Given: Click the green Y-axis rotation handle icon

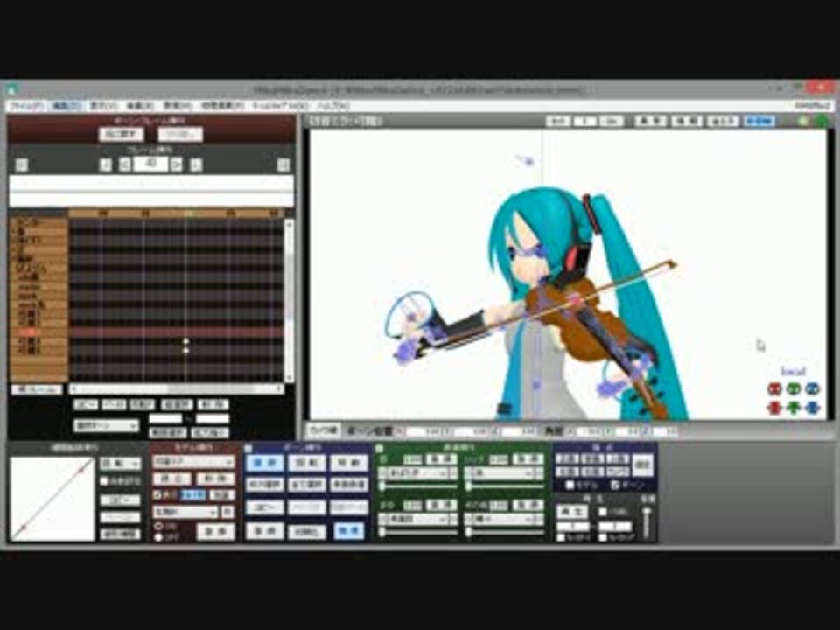Looking at the screenshot, I should (x=794, y=388).
